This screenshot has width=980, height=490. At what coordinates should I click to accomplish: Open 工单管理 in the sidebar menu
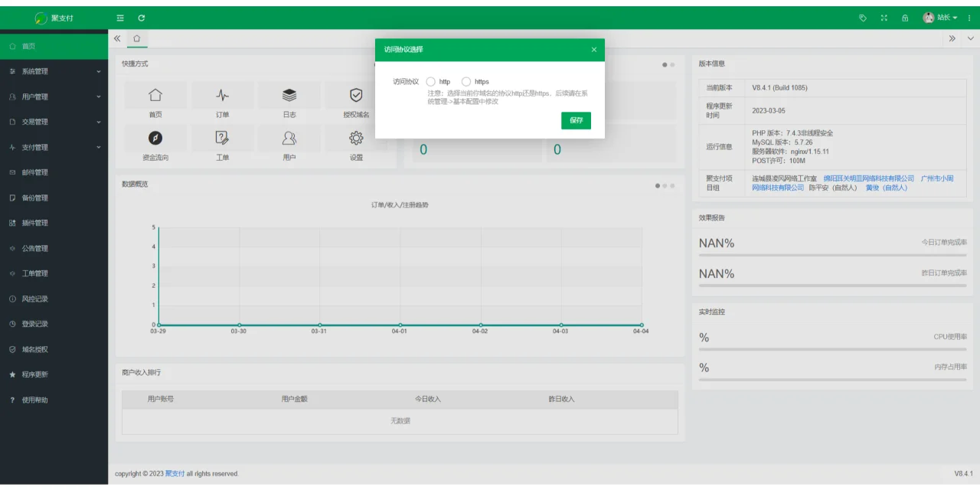(54, 273)
